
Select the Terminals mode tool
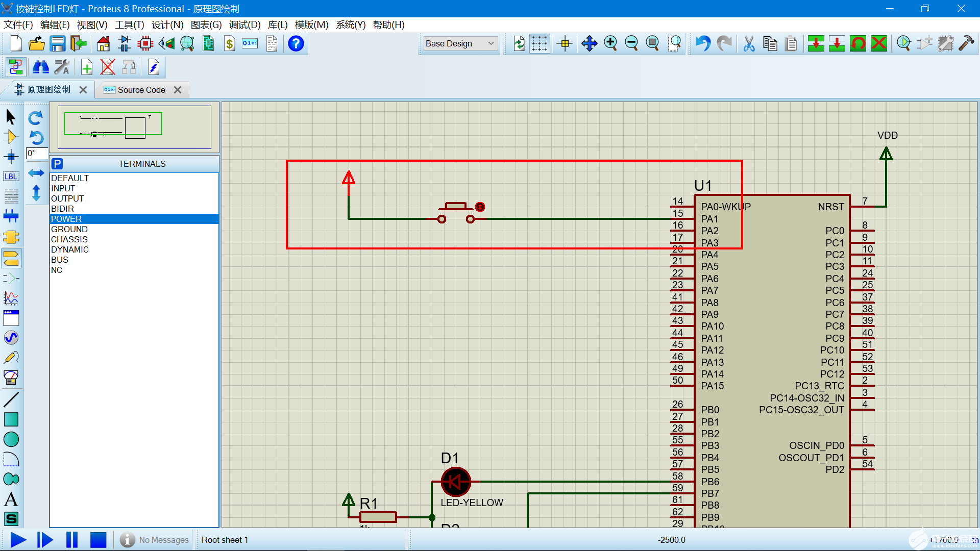tap(11, 258)
